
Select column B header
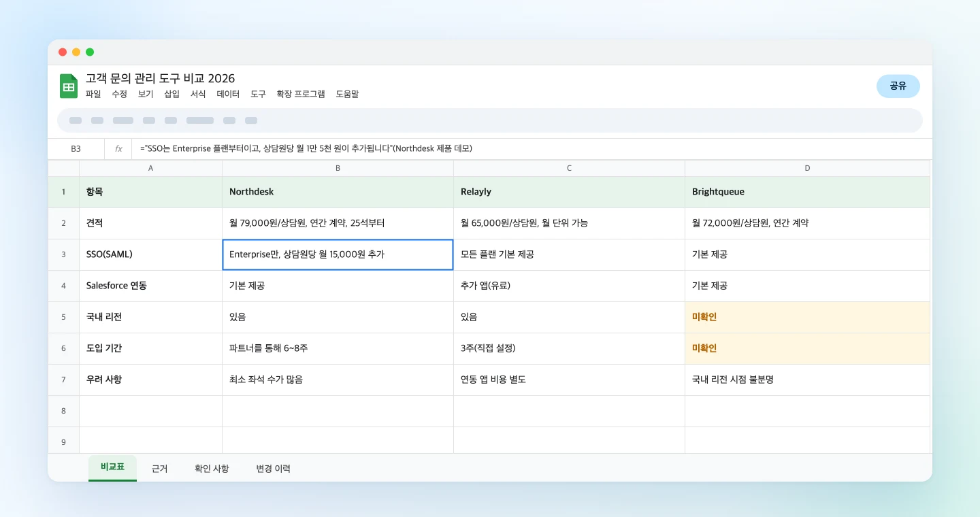point(338,168)
